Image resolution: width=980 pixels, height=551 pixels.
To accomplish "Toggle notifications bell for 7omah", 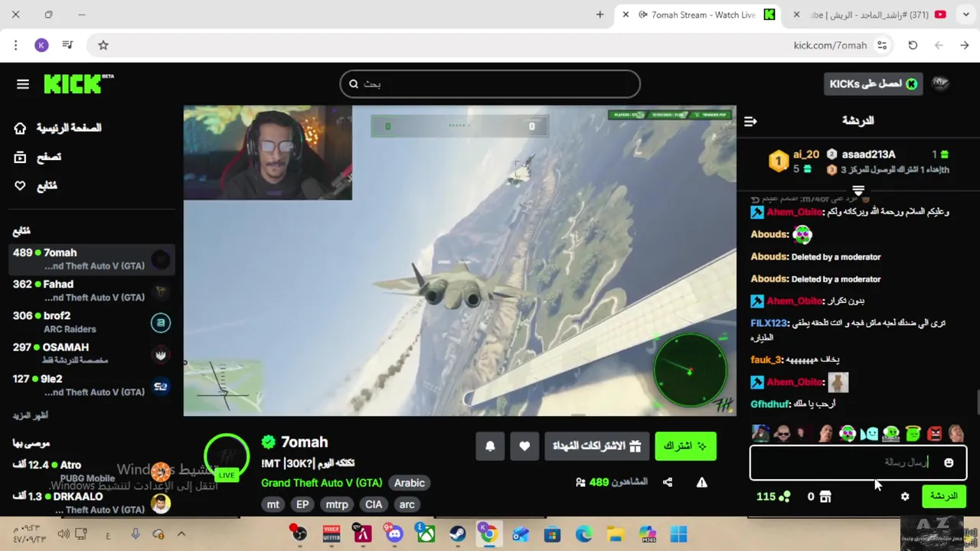I will (490, 446).
